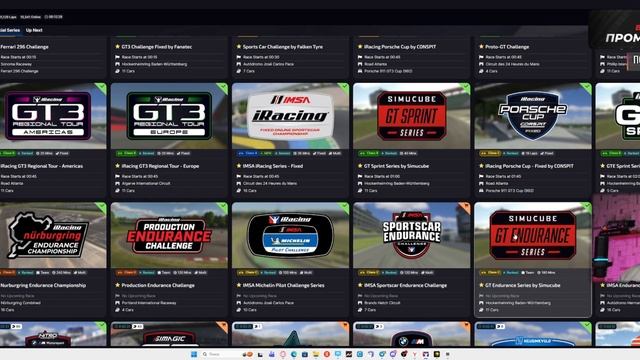Click flag icon in IMSA iRacing Series - Fixed card

pos(239,176)
